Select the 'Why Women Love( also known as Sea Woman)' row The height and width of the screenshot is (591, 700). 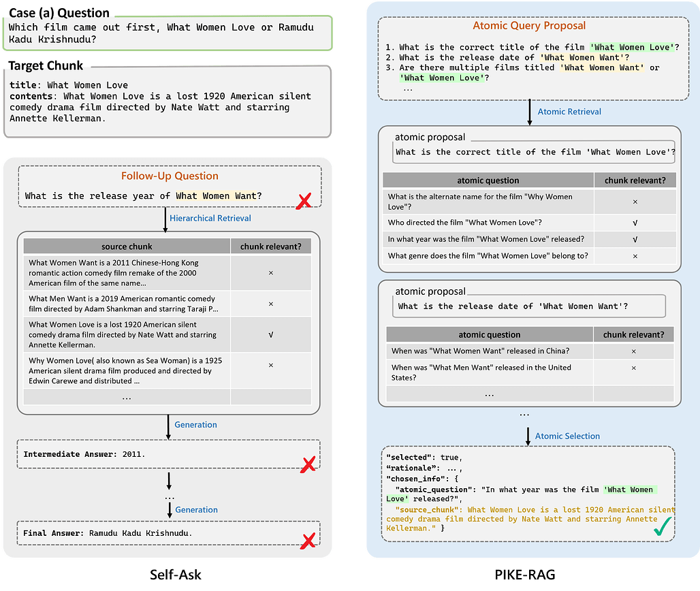[167, 370]
